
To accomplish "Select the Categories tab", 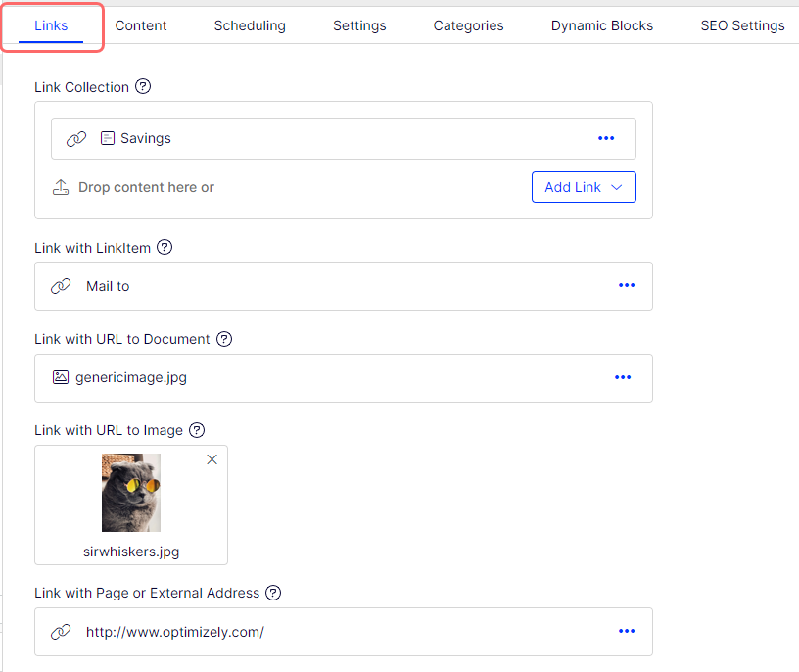I will (468, 25).
